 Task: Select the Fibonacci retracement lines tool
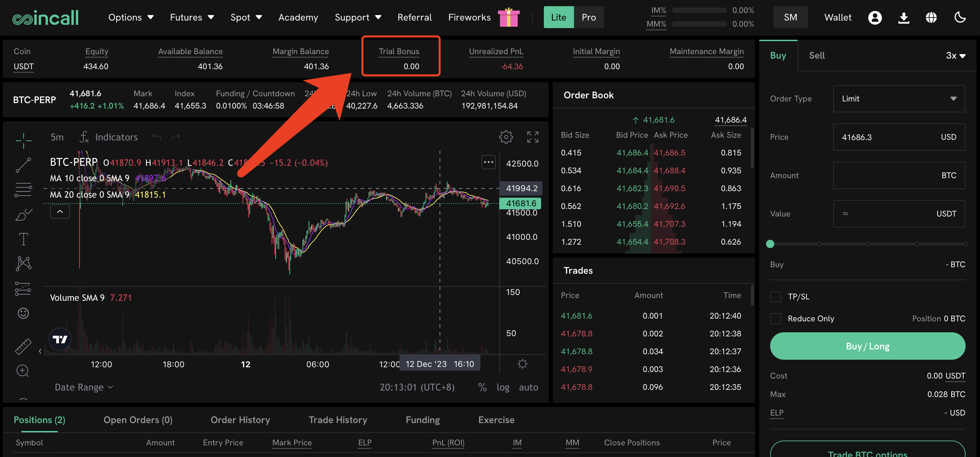(x=23, y=190)
